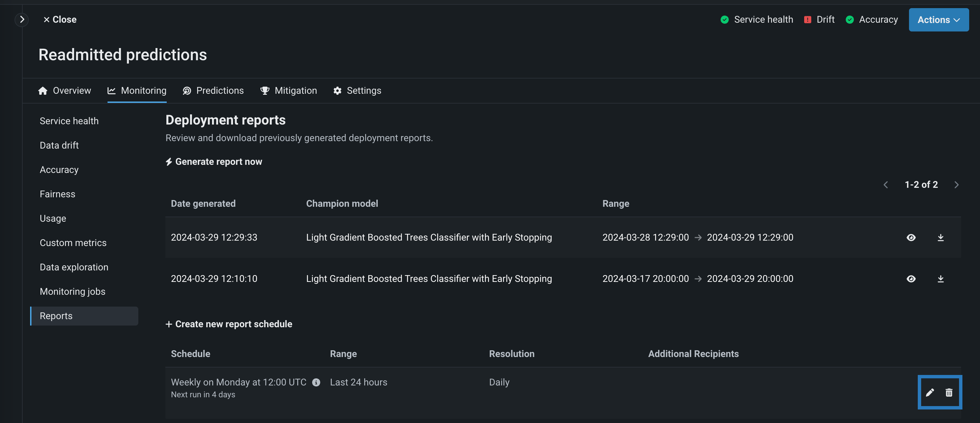Screen dimensions: 980x423
Task: Click the Accuracy status indicator at top
Action: tap(871, 19)
